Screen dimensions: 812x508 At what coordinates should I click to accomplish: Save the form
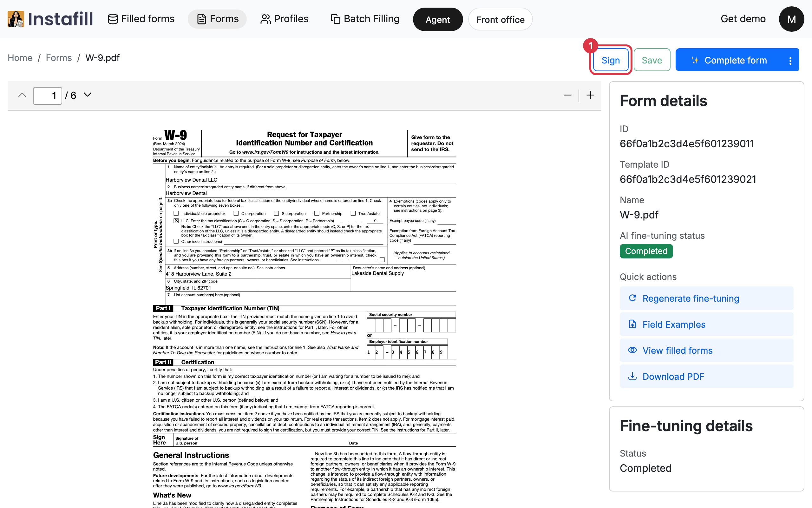(x=652, y=60)
